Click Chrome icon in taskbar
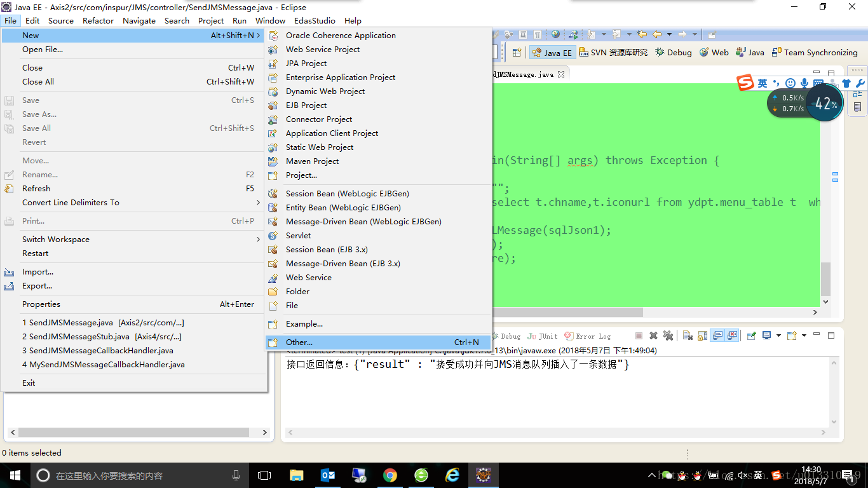The image size is (868, 488). (390, 475)
